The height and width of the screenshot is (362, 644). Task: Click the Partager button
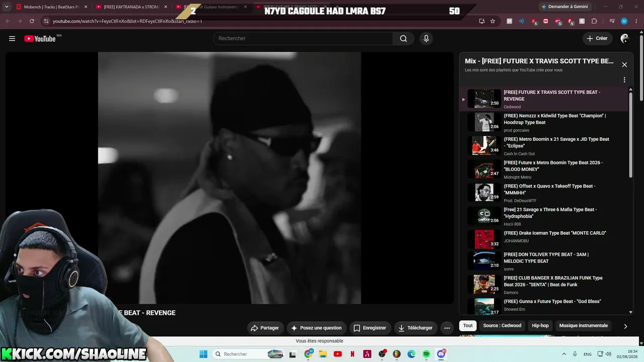265,328
